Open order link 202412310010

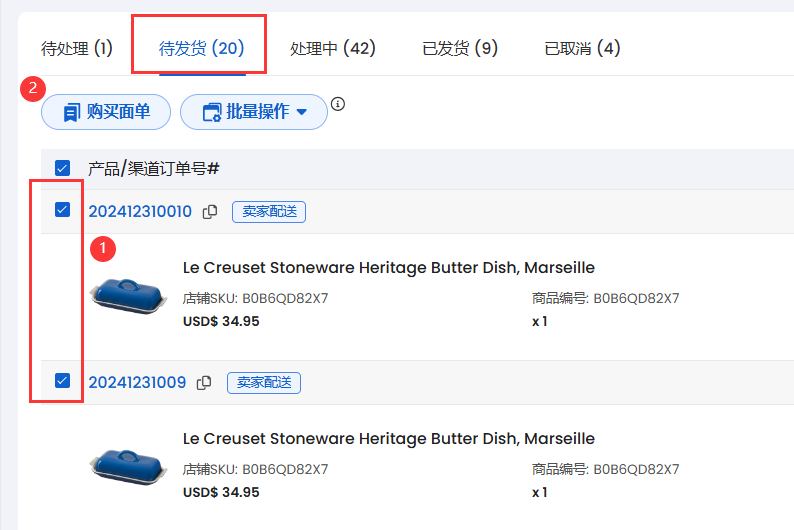140,212
